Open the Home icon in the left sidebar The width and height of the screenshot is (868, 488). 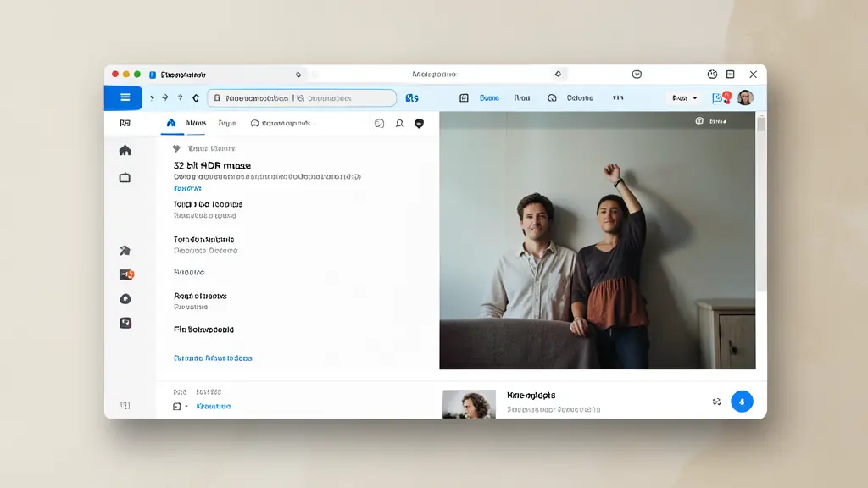[125, 150]
